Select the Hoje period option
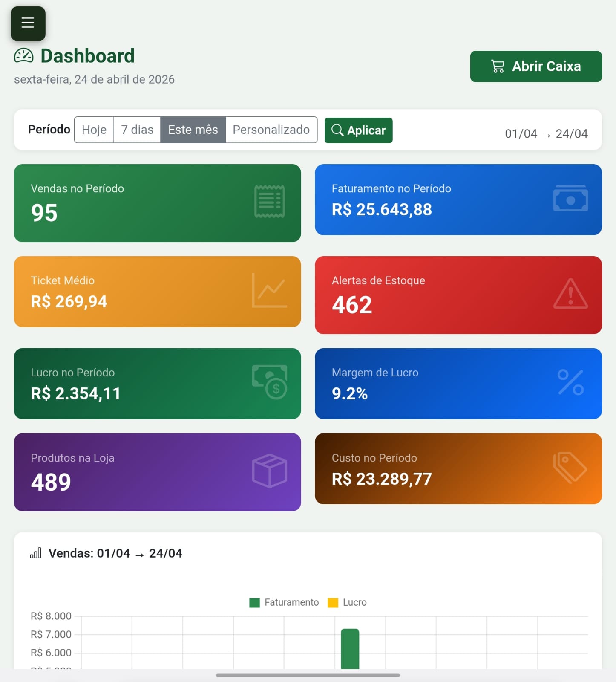 (x=94, y=130)
